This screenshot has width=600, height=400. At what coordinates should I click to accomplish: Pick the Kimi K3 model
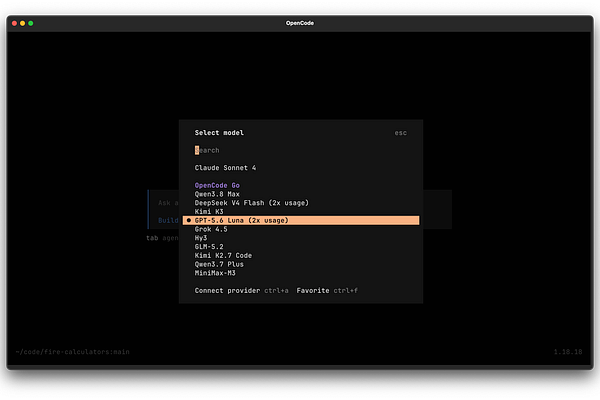209,212
